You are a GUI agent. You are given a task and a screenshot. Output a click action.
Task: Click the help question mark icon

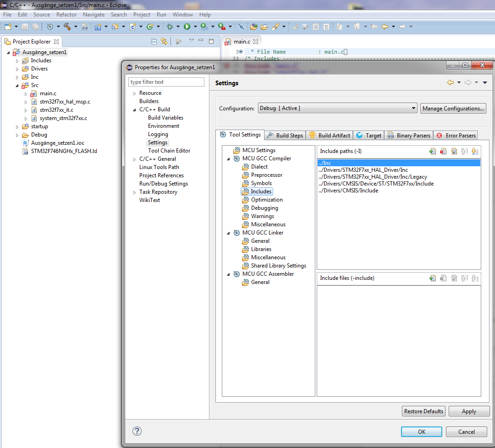137,431
